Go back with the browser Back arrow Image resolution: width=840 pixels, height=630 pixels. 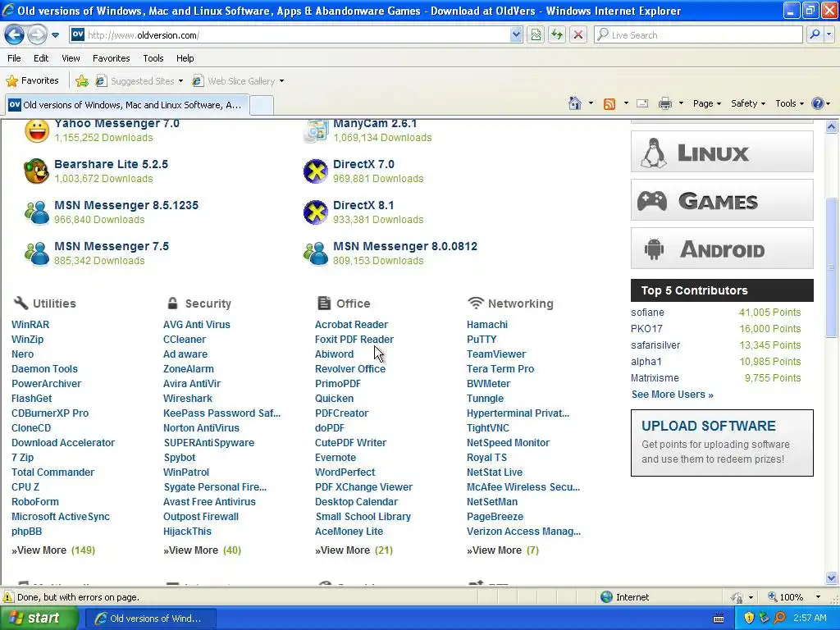tap(15, 35)
